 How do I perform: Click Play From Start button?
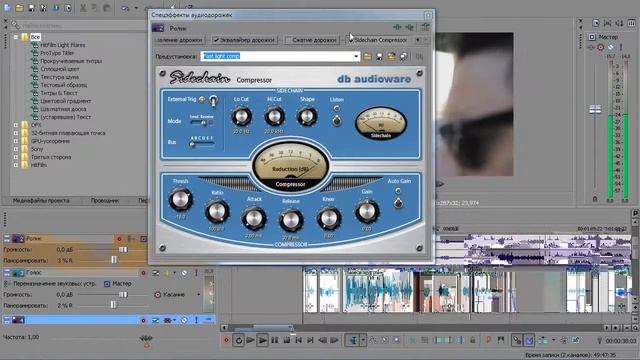coord(250,340)
